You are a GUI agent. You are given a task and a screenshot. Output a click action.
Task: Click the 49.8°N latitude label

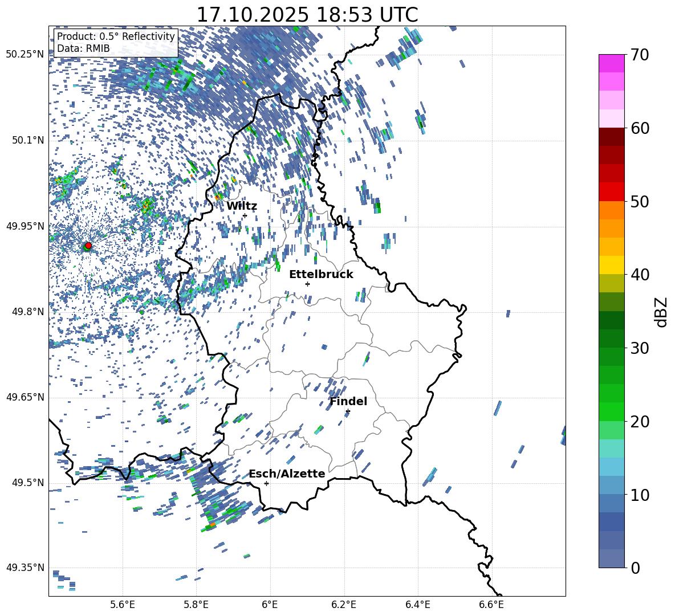tap(27, 312)
